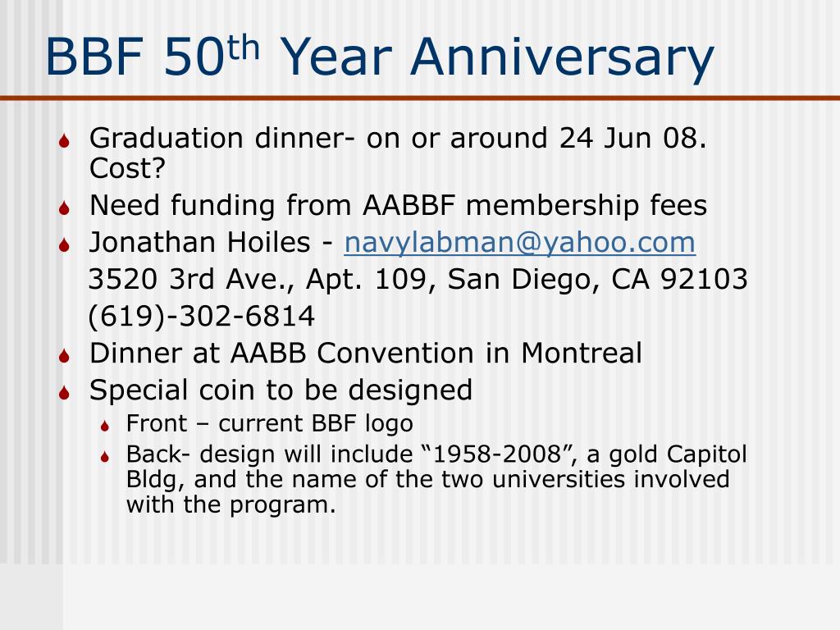Click the Special coin to be designed text

(281, 390)
